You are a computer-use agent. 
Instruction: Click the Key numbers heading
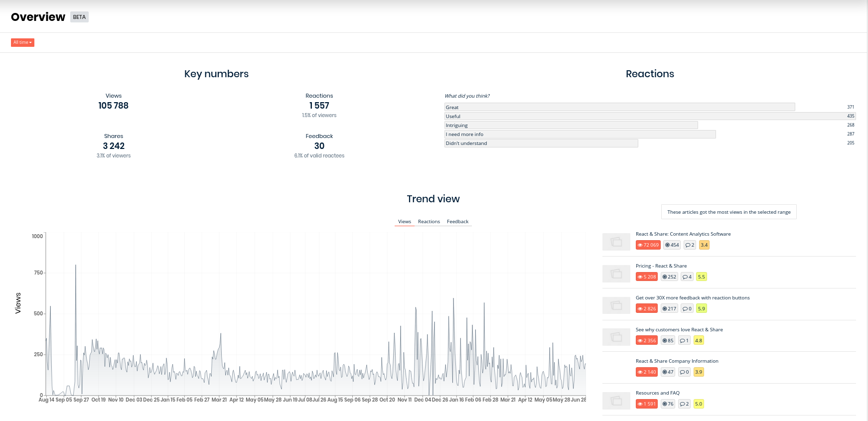216,74
